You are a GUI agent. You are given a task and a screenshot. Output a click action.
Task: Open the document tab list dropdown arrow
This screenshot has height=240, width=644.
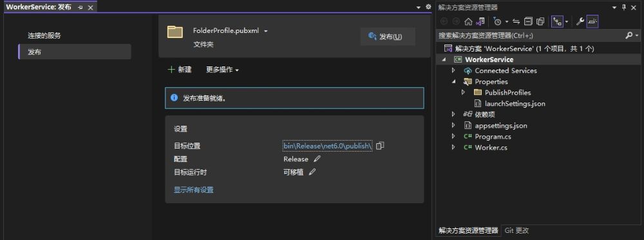point(419,7)
